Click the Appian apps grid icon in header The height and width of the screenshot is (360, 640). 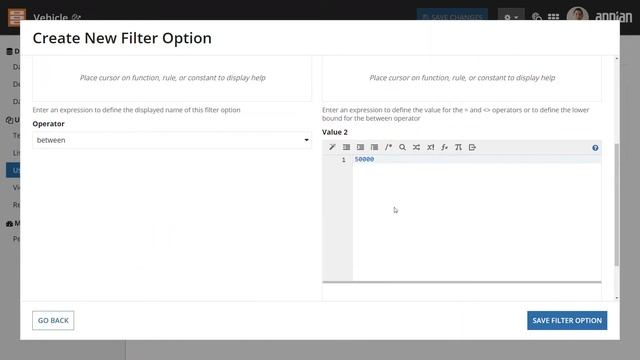pos(553,17)
